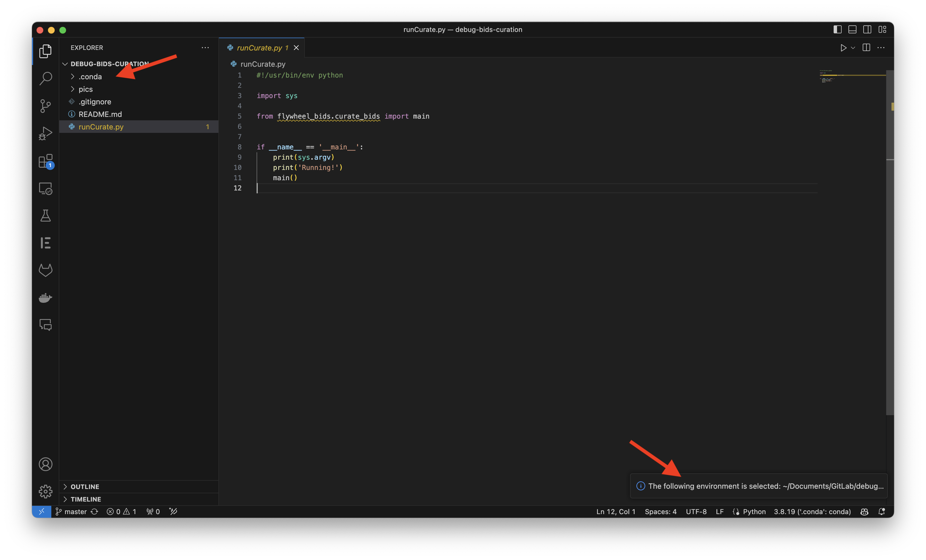The image size is (926, 560).
Task: Open Copilot status icon in status bar
Action: point(864,512)
